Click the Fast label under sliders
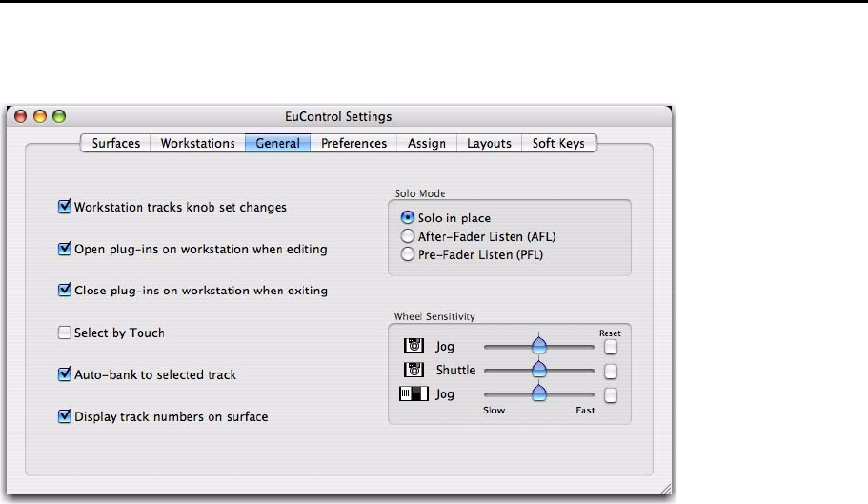This screenshot has height=504, width=868. click(585, 410)
